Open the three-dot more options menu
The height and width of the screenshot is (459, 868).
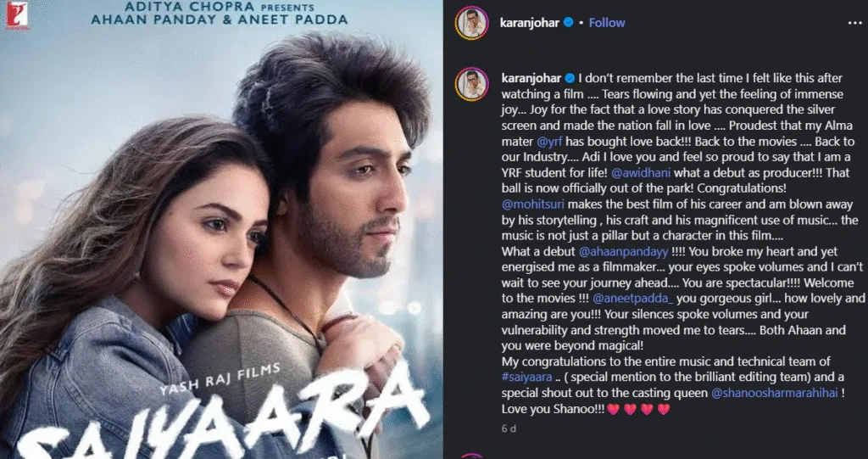[854, 23]
